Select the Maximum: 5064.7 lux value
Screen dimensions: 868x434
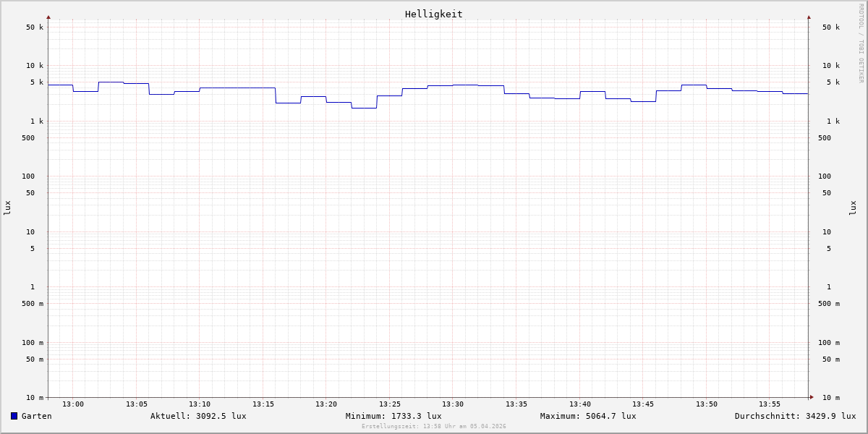click(588, 416)
